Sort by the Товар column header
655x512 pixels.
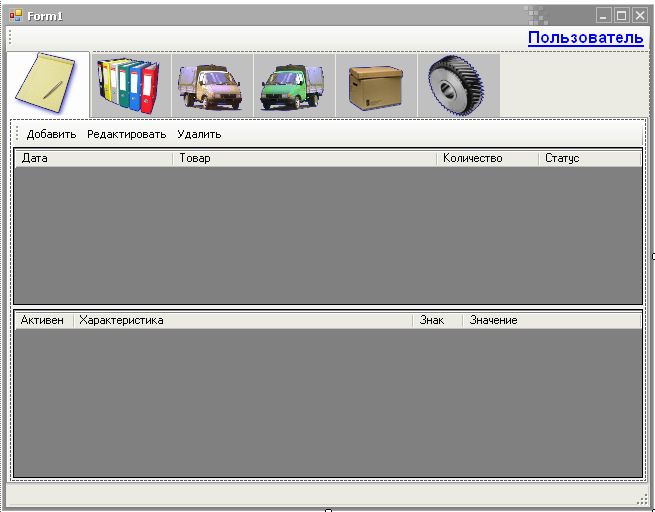click(305, 158)
